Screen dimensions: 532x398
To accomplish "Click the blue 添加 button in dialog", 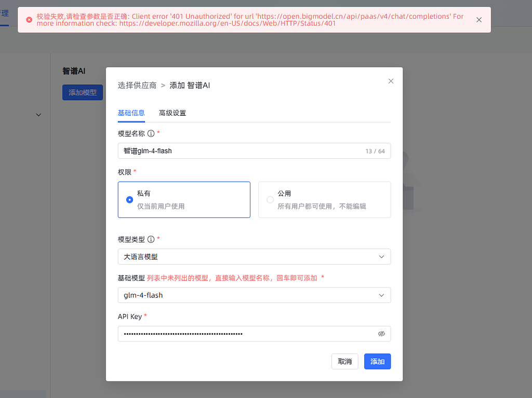I will click(377, 361).
